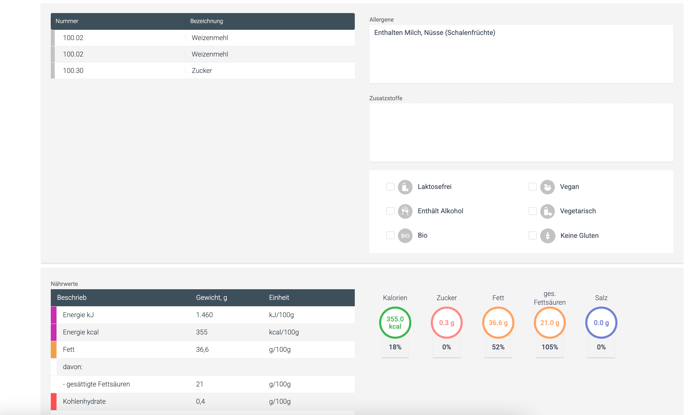
Task: Select the Zucker ingredient row
Action: pyautogui.click(x=203, y=71)
